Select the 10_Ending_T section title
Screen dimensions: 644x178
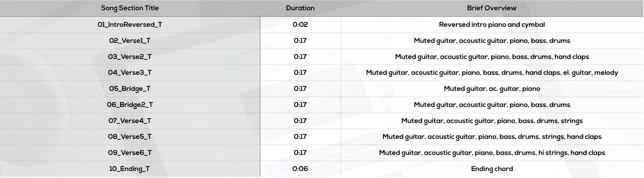pyautogui.click(x=130, y=169)
